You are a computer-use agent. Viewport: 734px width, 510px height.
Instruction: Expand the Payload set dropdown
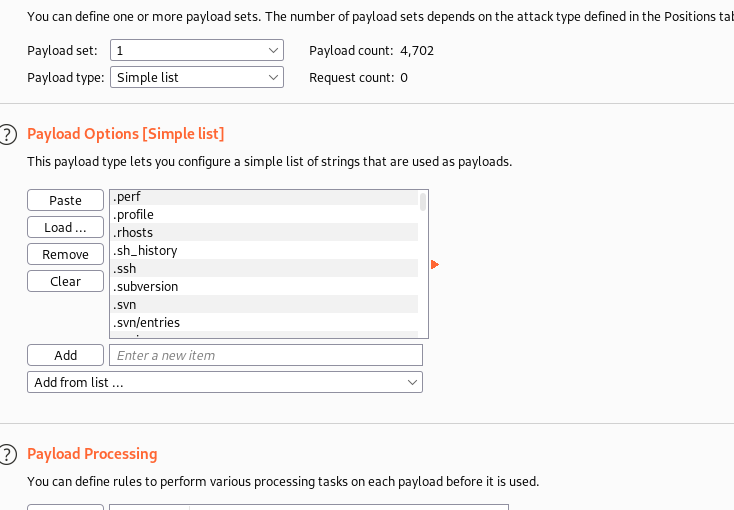196,50
